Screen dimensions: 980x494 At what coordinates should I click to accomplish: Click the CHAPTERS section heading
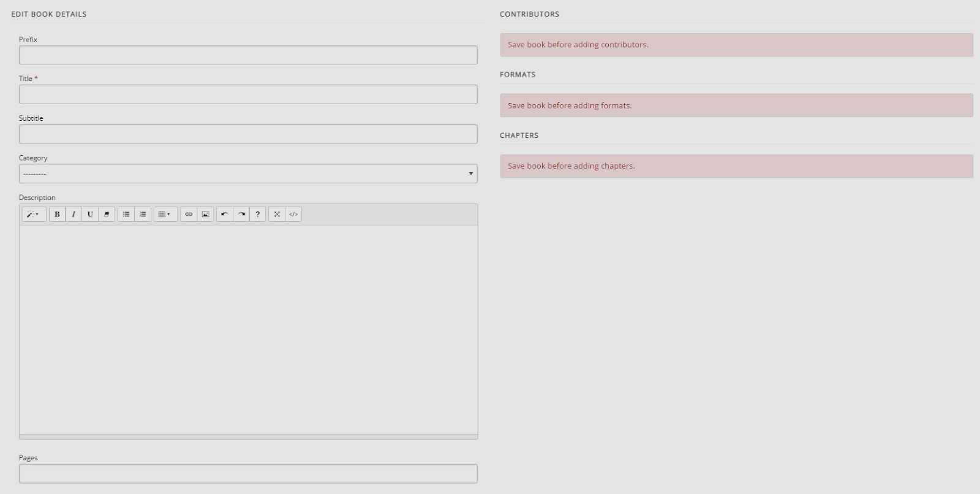tap(519, 135)
